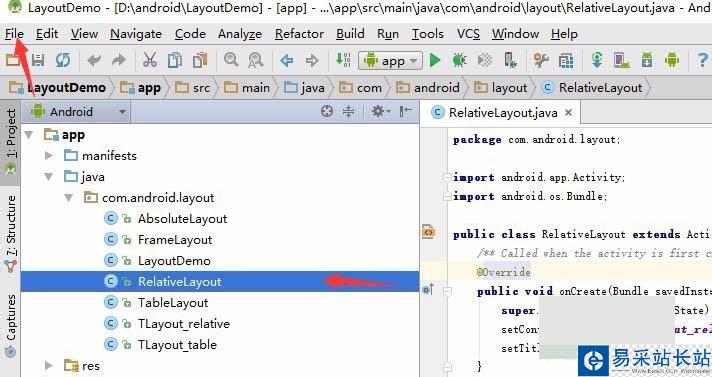The height and width of the screenshot is (377, 712).
Task: Open the Code menu
Action: [x=190, y=34]
